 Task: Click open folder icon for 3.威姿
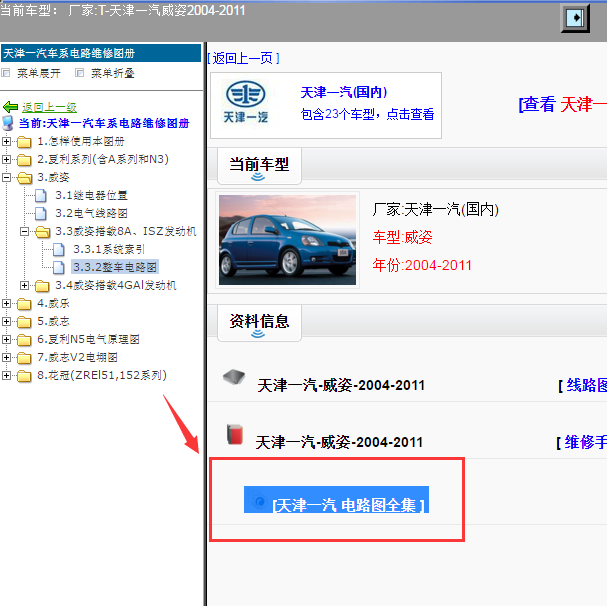coord(25,178)
